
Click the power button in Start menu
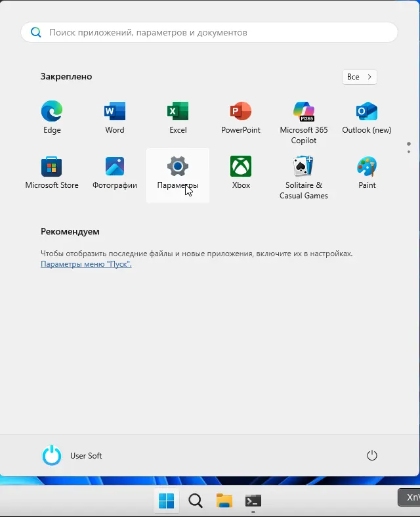[372, 455]
